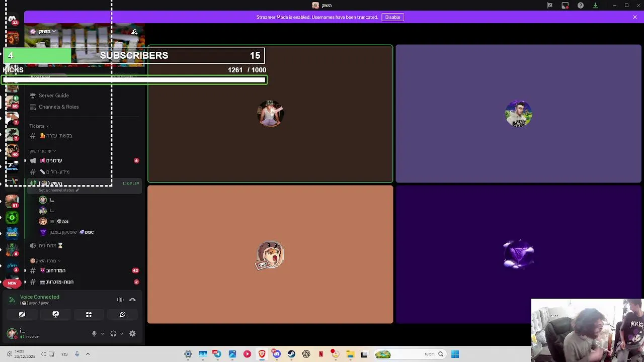Select the top-right grey-purple participant tile

[518, 114]
